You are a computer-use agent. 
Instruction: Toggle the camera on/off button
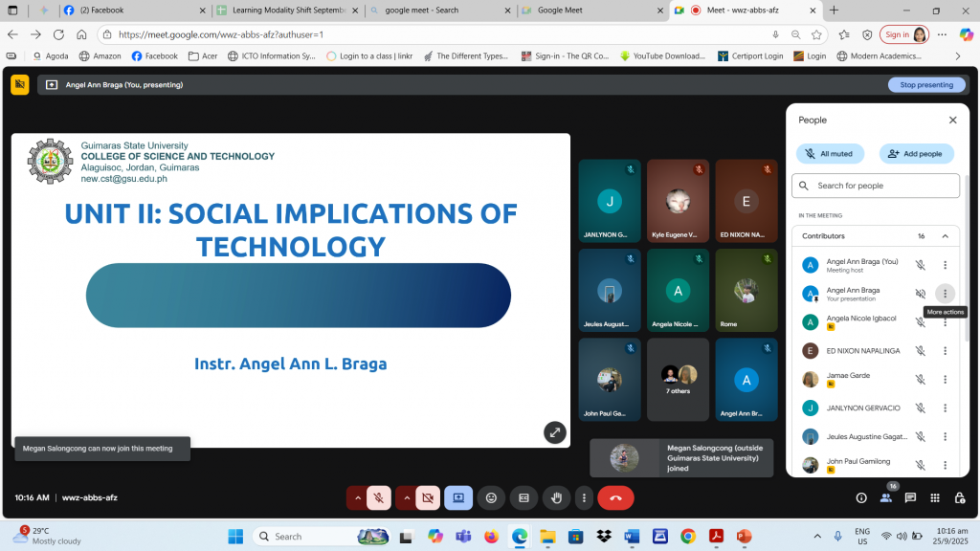point(428,497)
